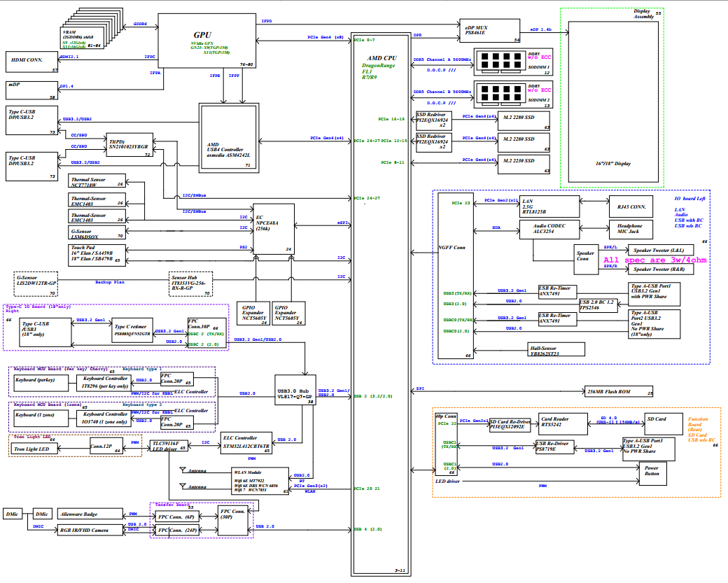728x583 pixels.
Task: Select the Audio CODEC ALC3254 block
Action: [x=549, y=230]
